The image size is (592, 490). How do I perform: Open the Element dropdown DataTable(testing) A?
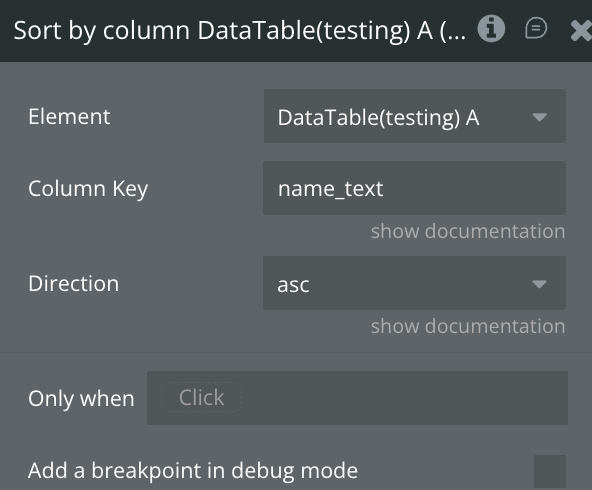point(415,116)
